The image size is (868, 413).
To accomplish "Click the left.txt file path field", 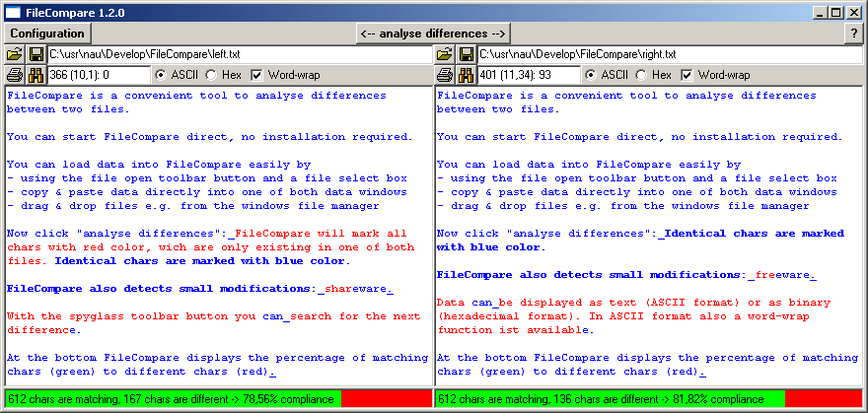I will [x=240, y=55].
